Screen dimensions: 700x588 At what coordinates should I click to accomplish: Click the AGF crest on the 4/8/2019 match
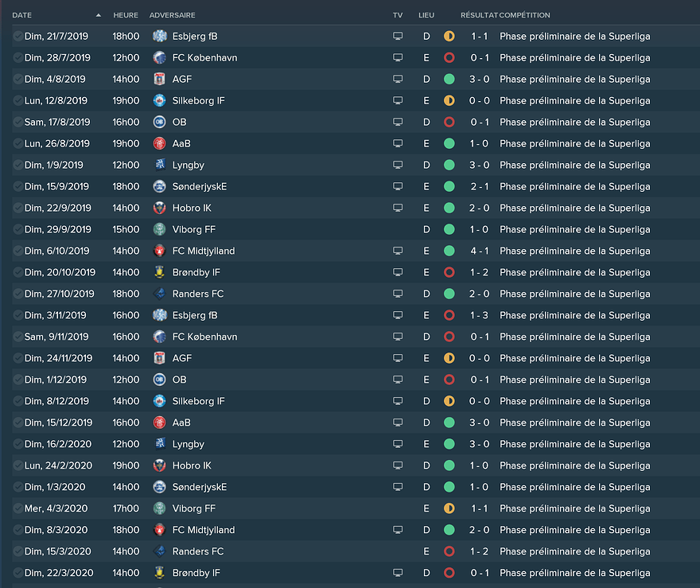click(159, 79)
